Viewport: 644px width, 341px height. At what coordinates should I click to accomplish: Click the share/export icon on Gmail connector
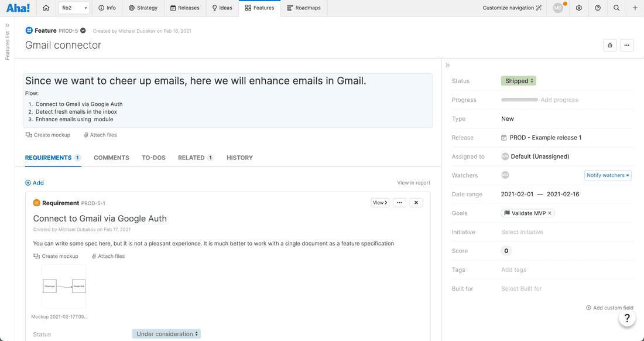click(609, 45)
